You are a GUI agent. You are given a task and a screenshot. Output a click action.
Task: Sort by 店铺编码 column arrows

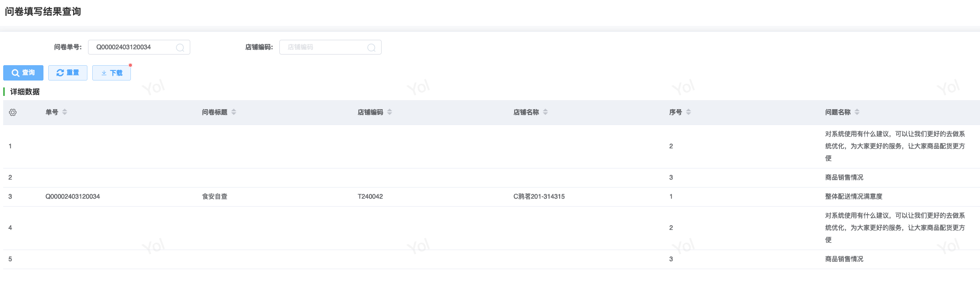pos(390,112)
